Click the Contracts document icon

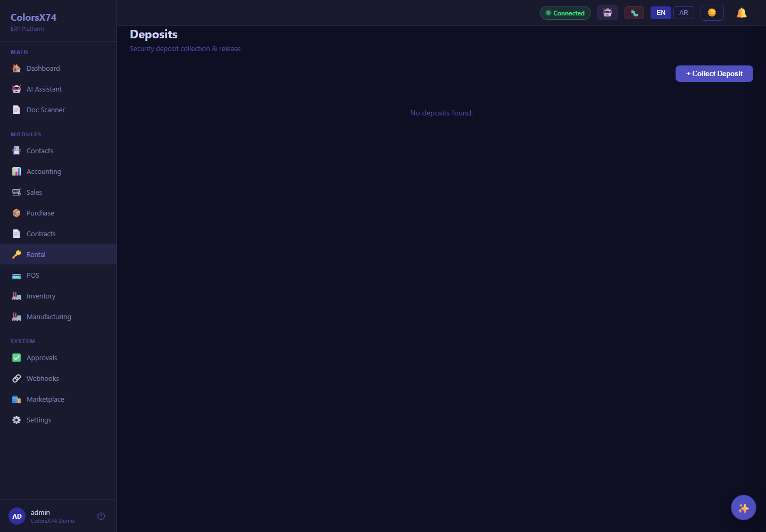[x=16, y=234]
